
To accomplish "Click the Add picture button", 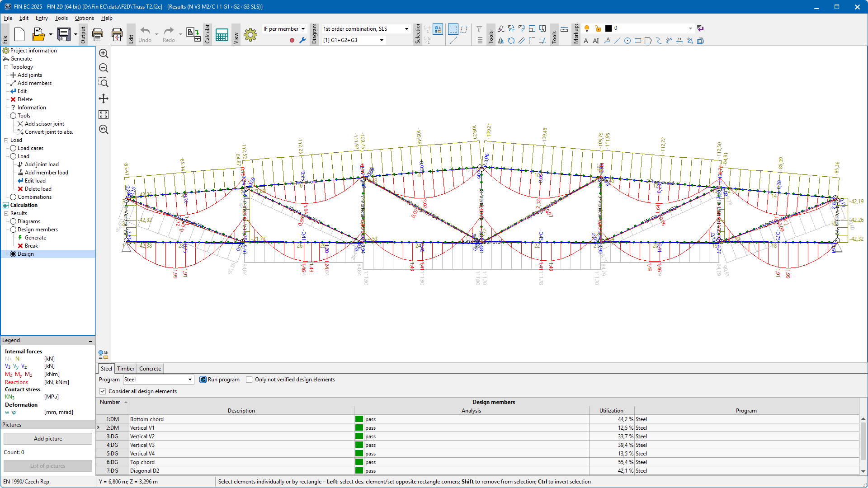I will click(x=48, y=439).
